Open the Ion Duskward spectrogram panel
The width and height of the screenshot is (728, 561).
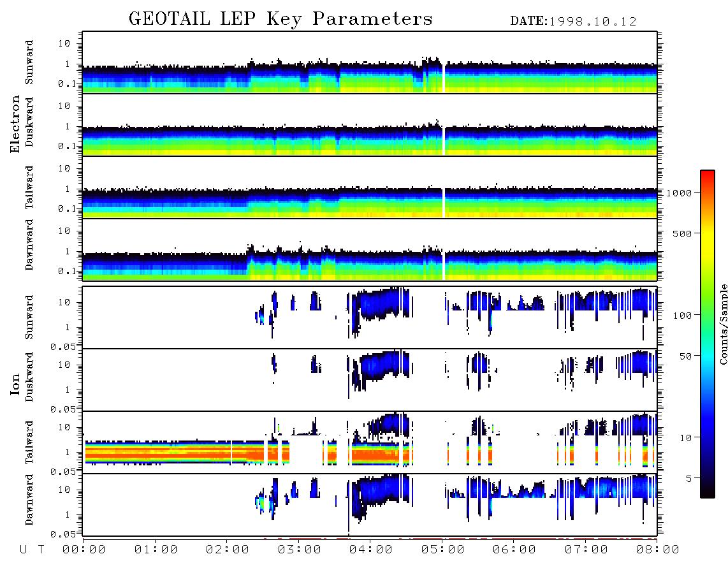370,380
